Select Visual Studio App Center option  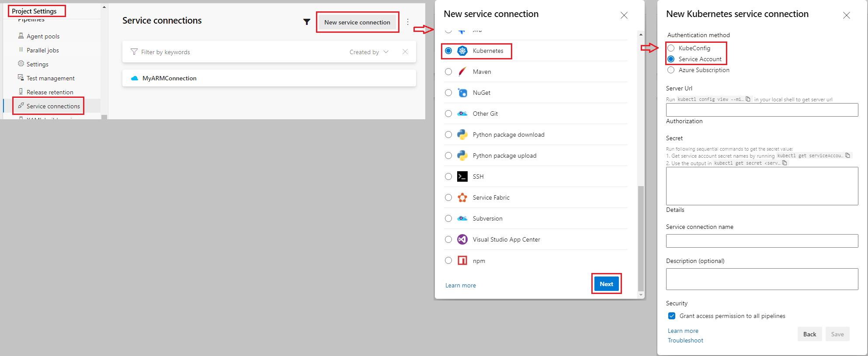(448, 239)
